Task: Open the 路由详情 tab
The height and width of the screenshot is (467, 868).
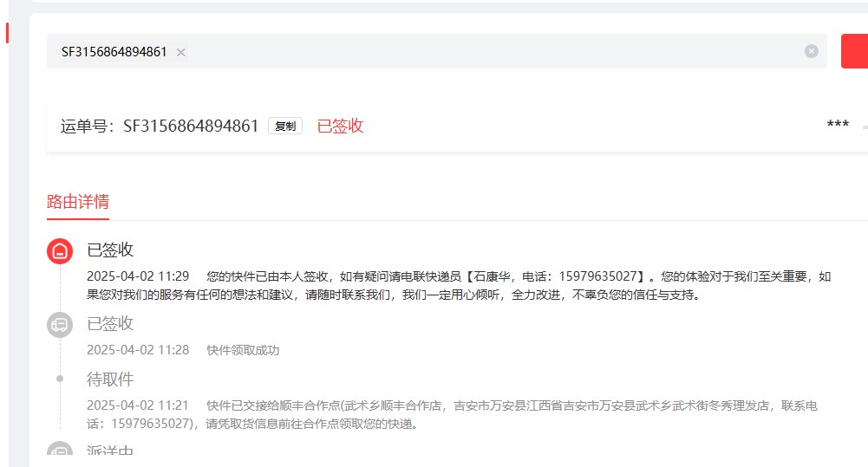Action: click(78, 201)
